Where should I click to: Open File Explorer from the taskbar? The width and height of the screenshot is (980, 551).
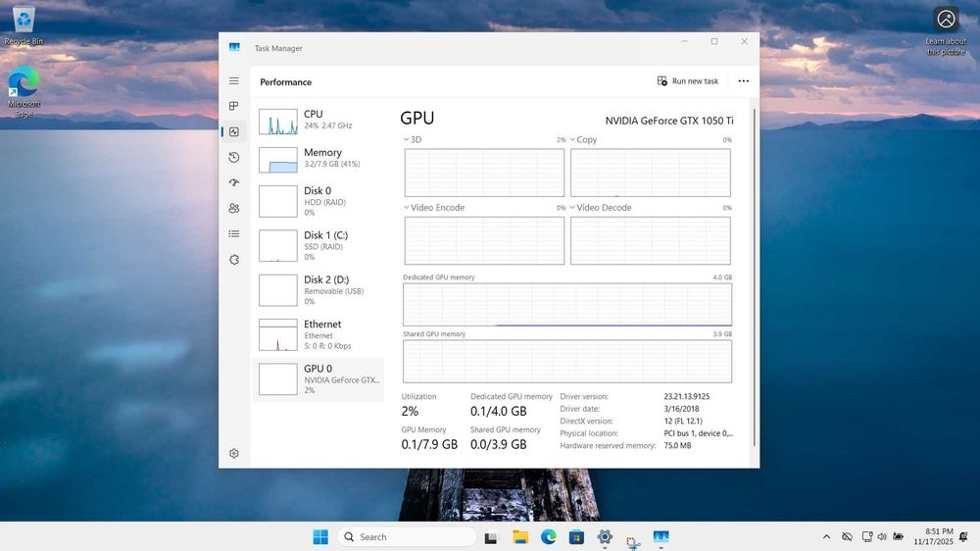pos(520,537)
